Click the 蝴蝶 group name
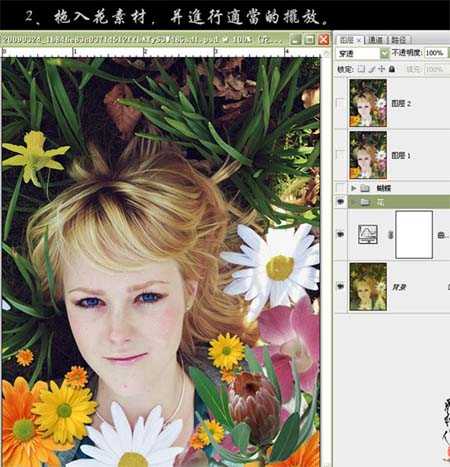The height and width of the screenshot is (467, 450). [384, 188]
